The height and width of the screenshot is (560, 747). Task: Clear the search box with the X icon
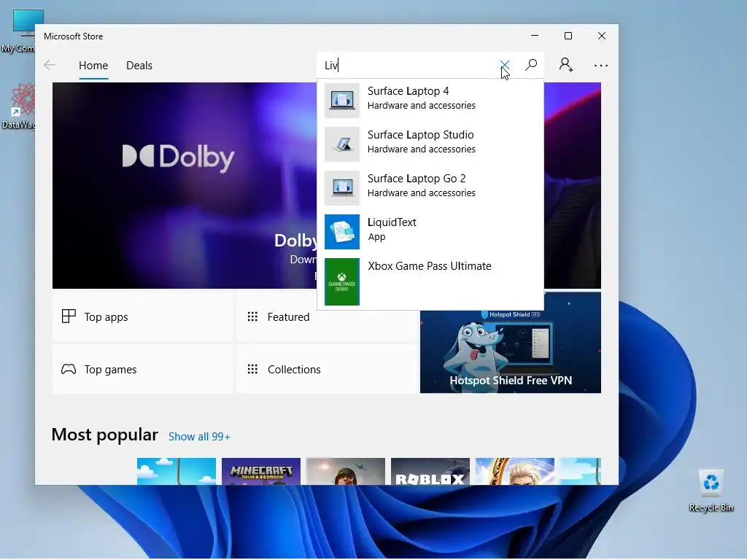coord(505,65)
